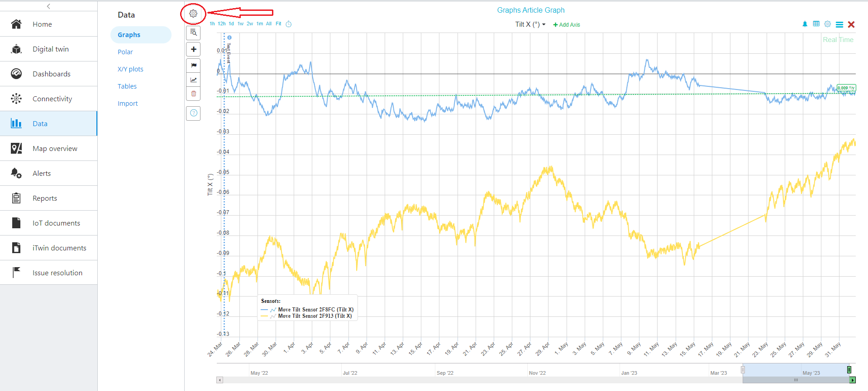Click the navigator scrollbar thumb
The image size is (868, 391).
pos(796,380)
